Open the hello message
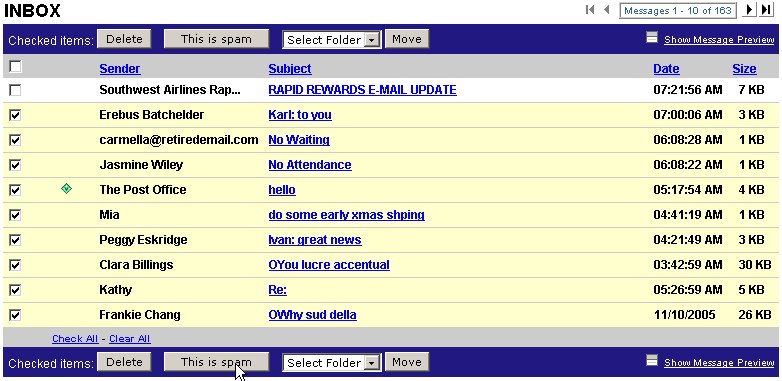 pyautogui.click(x=282, y=190)
